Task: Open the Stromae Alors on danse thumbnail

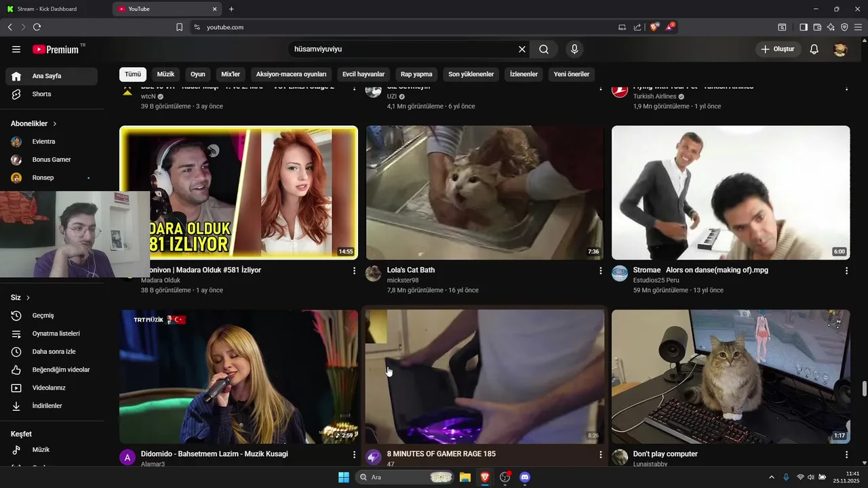Action: click(730, 192)
